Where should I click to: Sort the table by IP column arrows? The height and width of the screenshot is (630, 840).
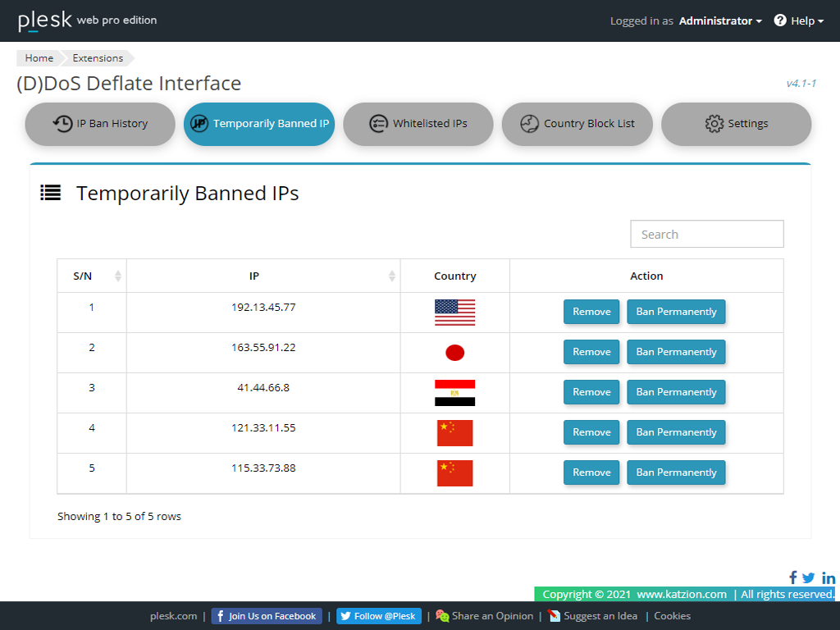[391, 276]
